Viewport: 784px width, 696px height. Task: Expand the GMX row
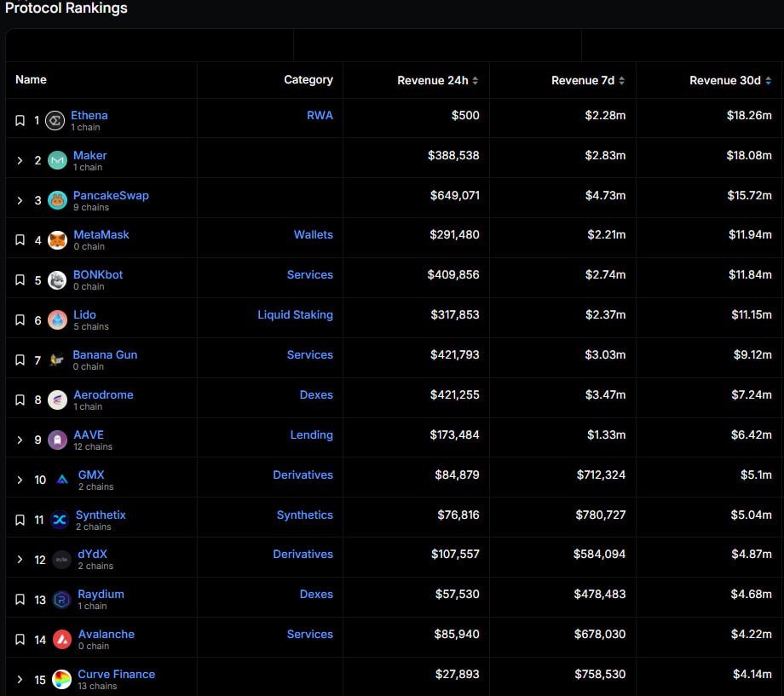20,480
